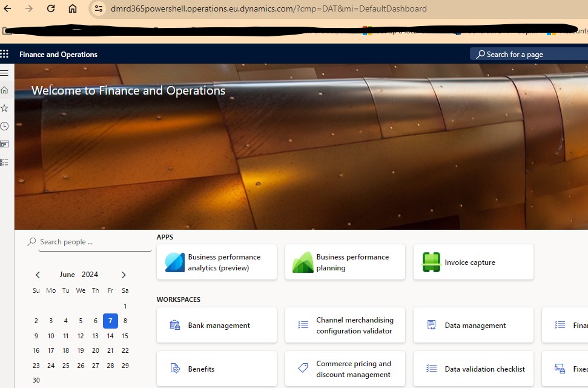This screenshot has width=588, height=388.
Task: Select June 12 in the calendar
Action: [x=81, y=336]
